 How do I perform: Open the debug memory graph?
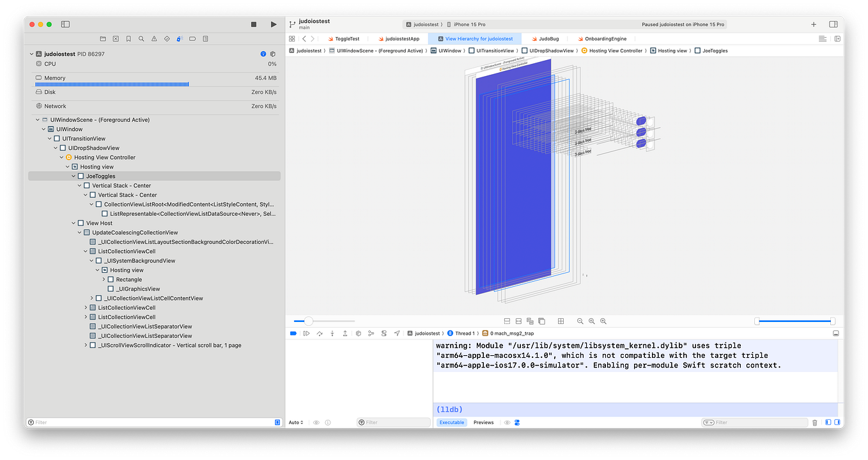pyautogui.click(x=371, y=333)
